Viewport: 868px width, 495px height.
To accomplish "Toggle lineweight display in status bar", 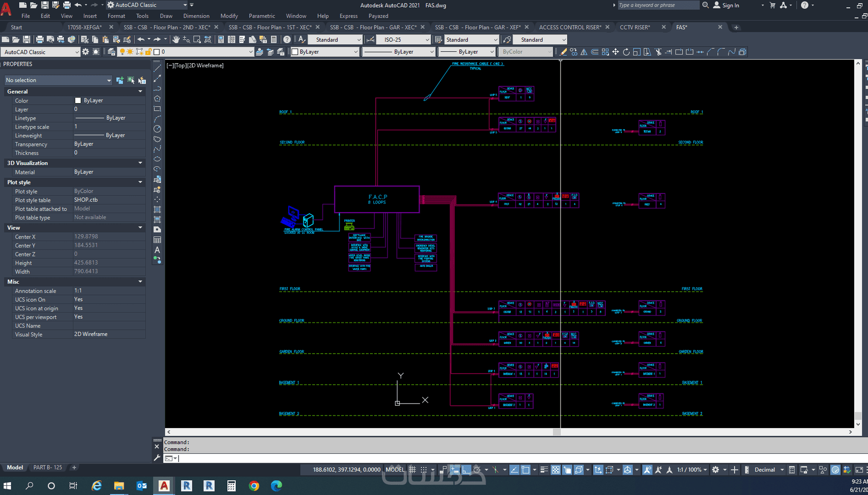I will (x=544, y=469).
